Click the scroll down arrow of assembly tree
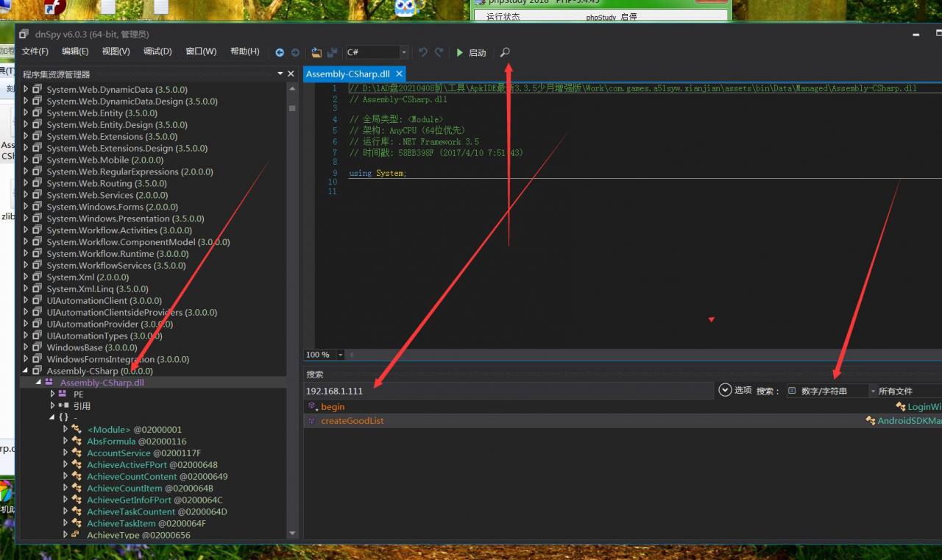The height and width of the screenshot is (560, 942). tap(292, 534)
